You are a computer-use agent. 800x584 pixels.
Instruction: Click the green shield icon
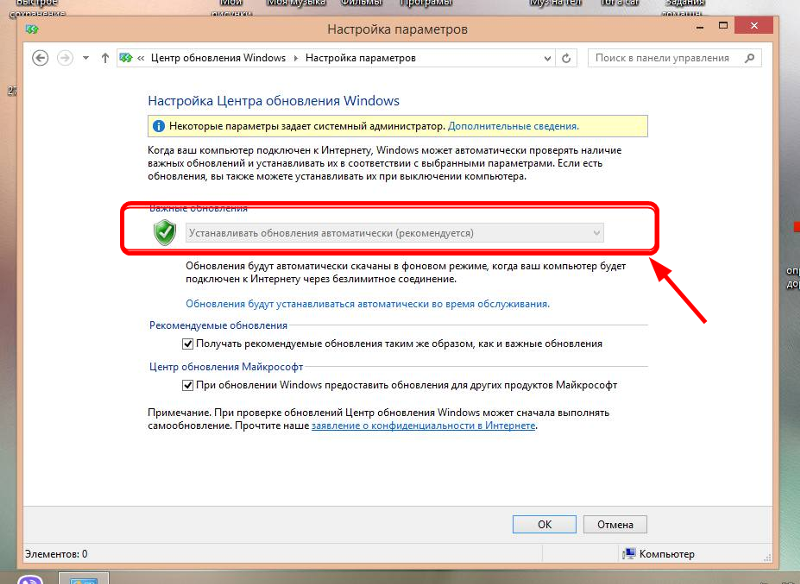[165, 233]
